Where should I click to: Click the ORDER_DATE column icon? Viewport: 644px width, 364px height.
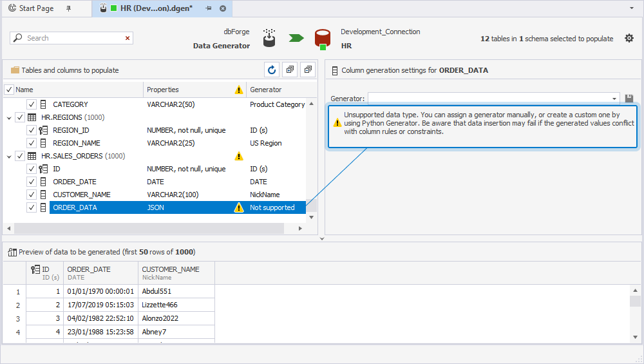click(43, 182)
